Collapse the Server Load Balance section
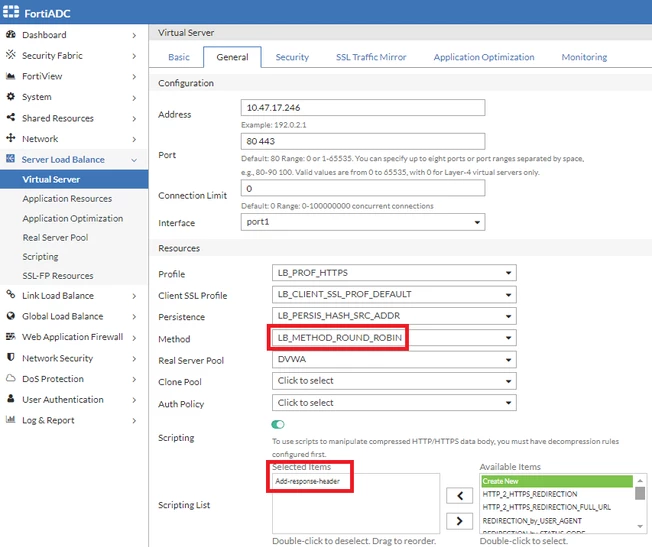The image size is (652, 547). click(x=134, y=160)
